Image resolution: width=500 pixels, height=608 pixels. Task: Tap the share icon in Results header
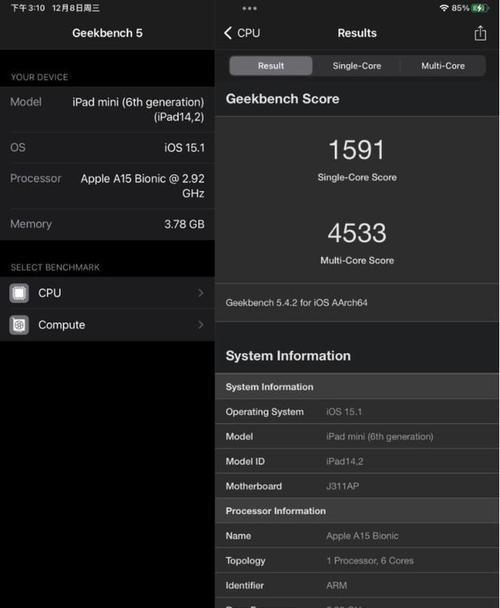(x=480, y=33)
